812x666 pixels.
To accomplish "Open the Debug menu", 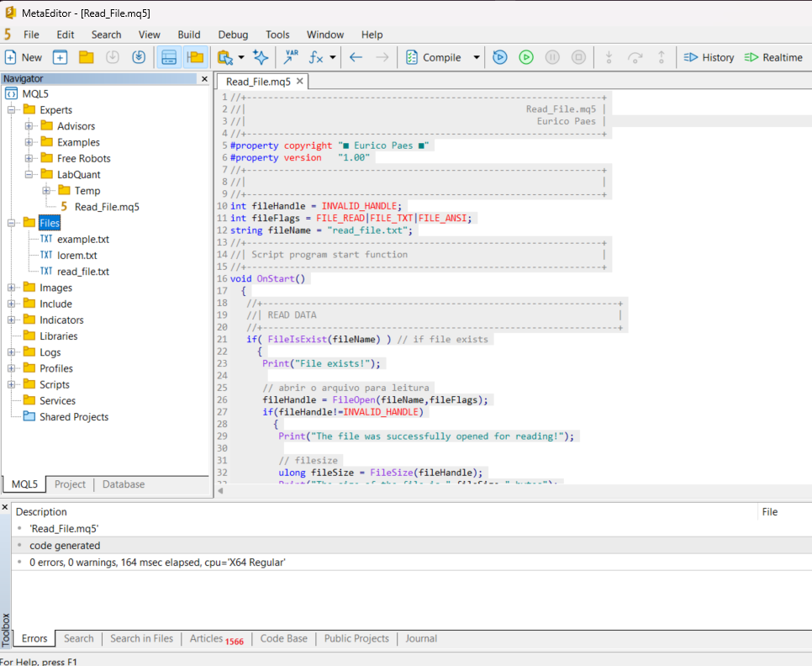I will tap(233, 34).
